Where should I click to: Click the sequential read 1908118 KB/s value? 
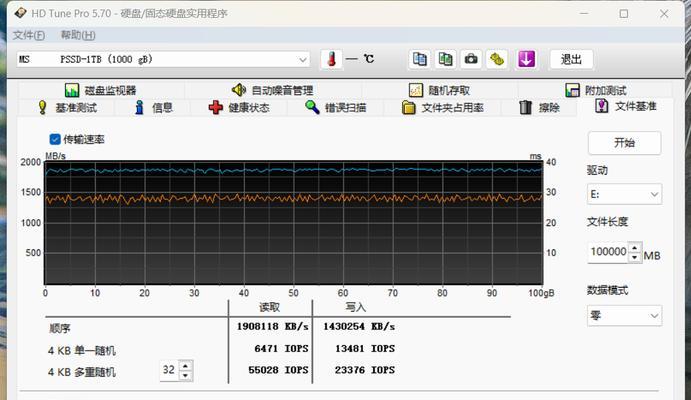click(x=272, y=326)
